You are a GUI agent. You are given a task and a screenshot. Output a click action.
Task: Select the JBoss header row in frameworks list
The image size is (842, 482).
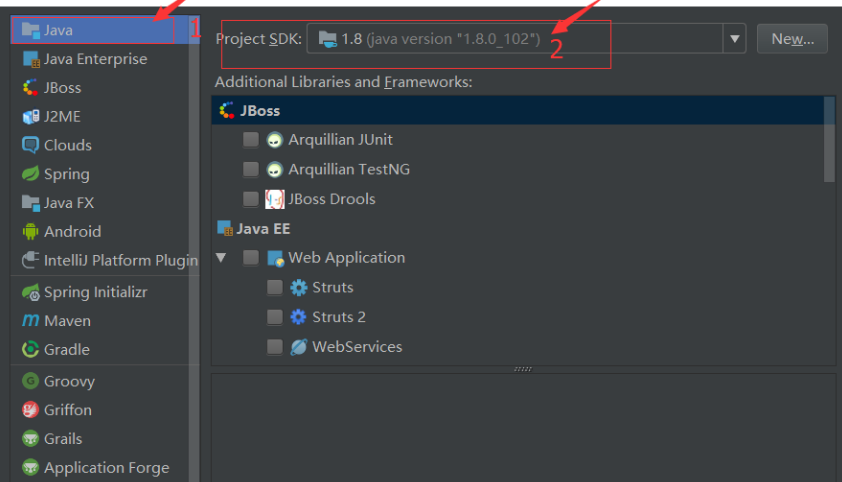[518, 111]
